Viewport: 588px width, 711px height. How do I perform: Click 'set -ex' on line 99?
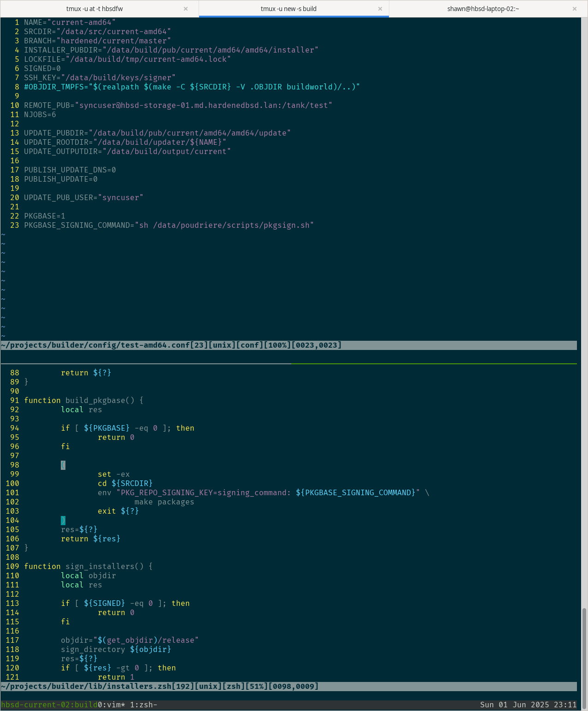click(x=113, y=474)
